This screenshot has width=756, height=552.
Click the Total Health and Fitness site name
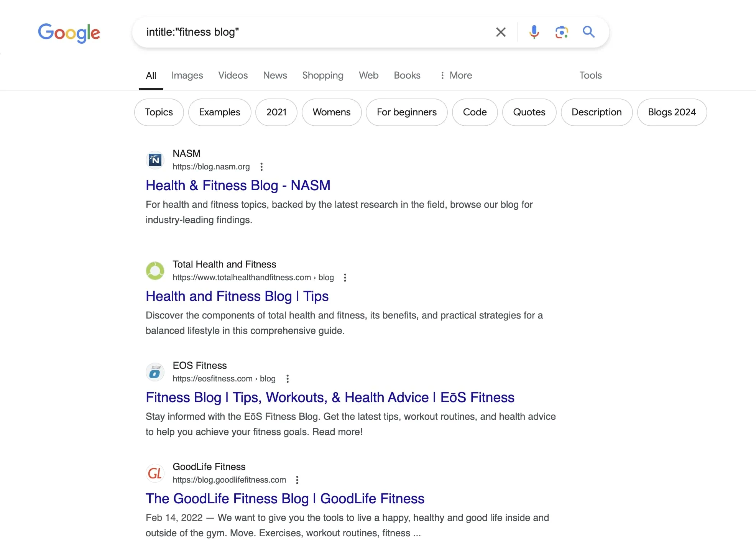click(x=224, y=264)
